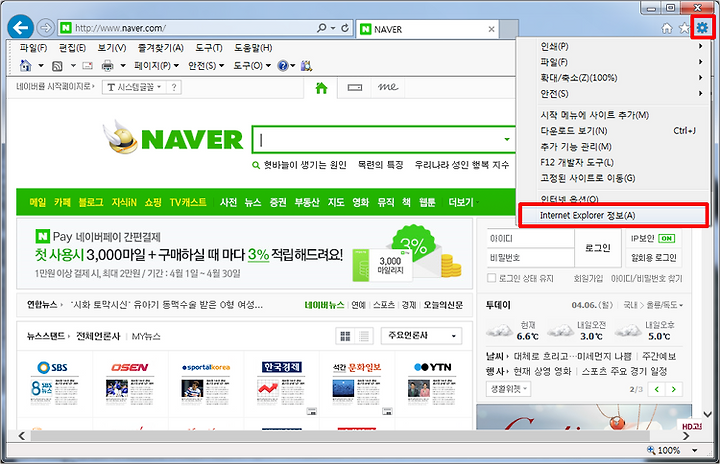Image resolution: width=720 pixels, height=464 pixels.
Task: Click the 로그인 button
Action: point(597,248)
